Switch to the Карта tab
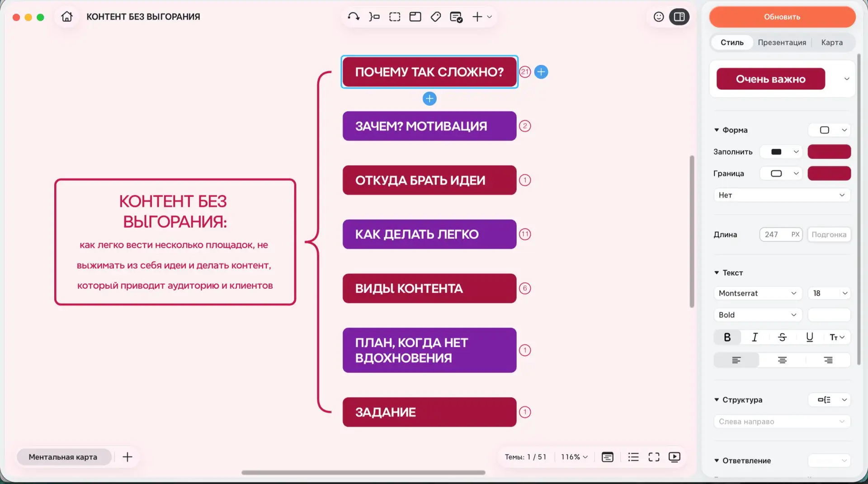 click(832, 42)
